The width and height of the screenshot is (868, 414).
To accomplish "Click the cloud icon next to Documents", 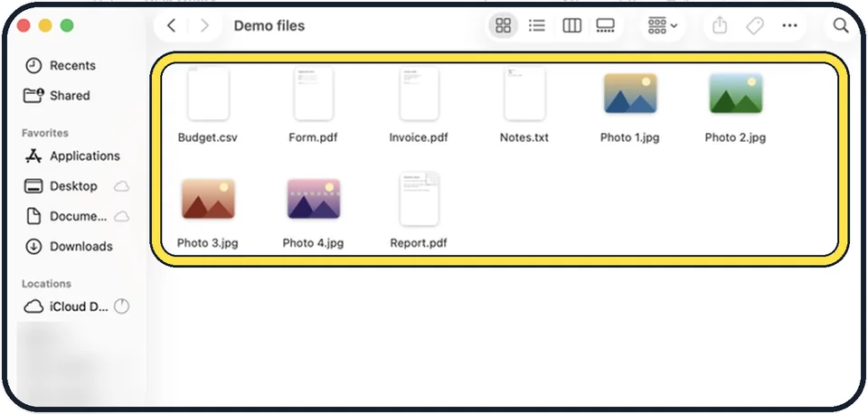I will point(121,216).
